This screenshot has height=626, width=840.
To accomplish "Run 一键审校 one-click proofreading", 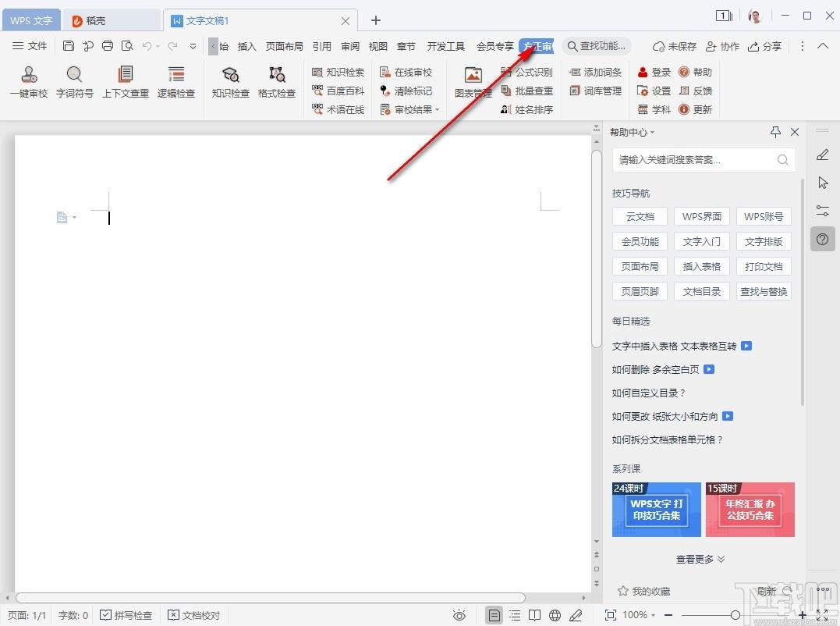I will (x=29, y=82).
